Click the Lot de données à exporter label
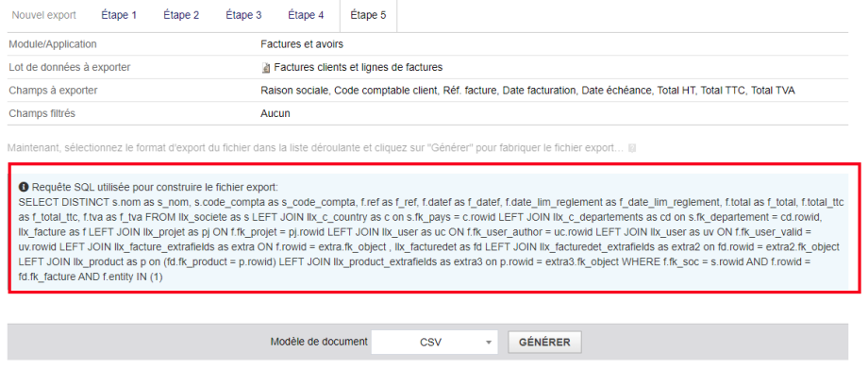 70,67
